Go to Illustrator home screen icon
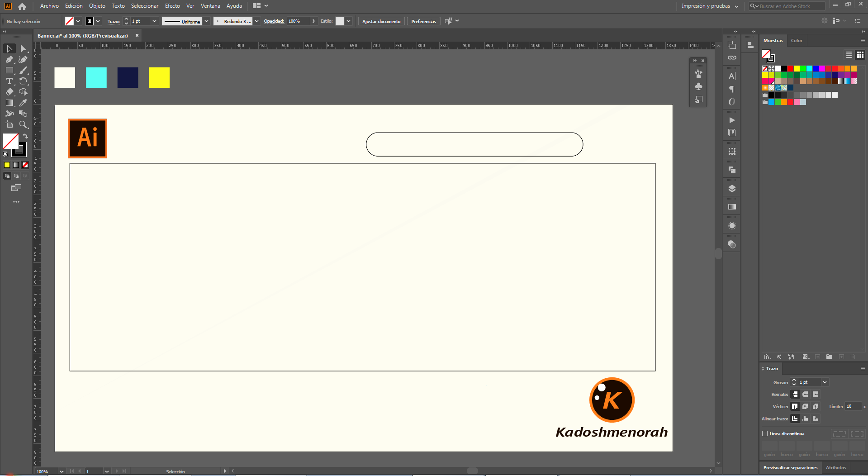The image size is (868, 476). tap(22, 6)
